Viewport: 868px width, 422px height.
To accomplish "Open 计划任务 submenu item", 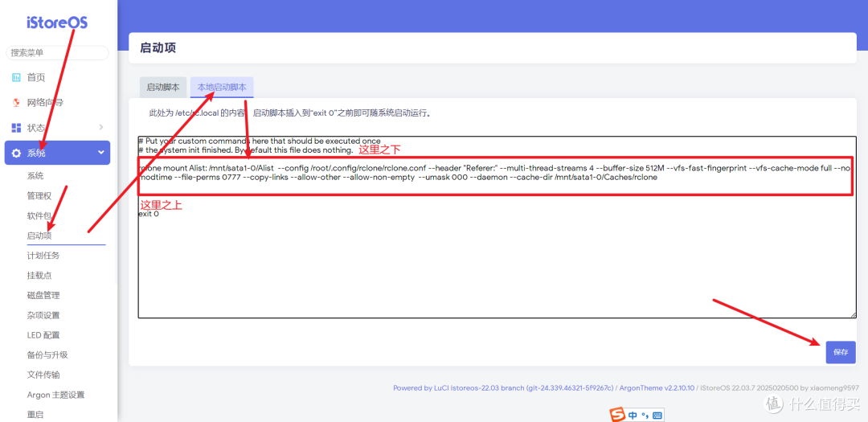I will [x=43, y=256].
